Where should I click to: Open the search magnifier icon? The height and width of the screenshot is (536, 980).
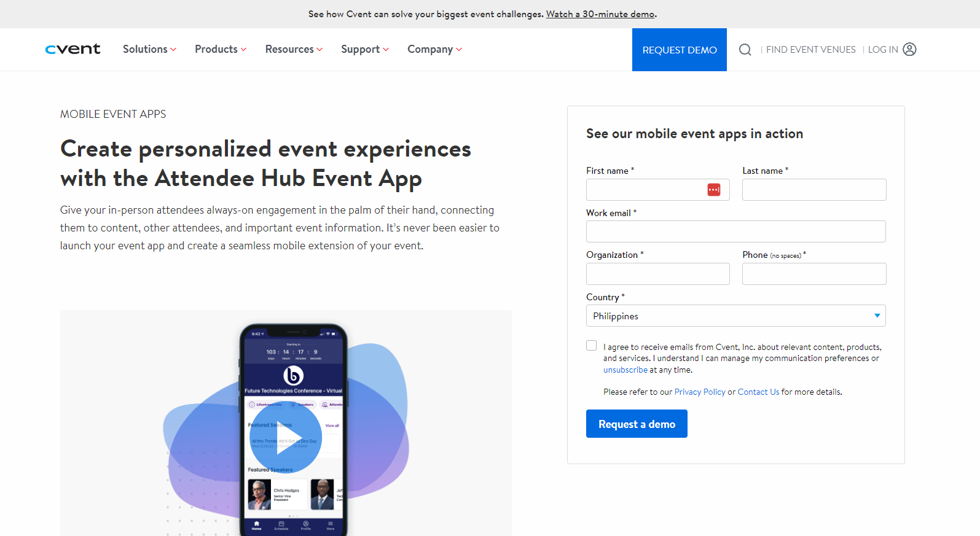[x=745, y=50]
